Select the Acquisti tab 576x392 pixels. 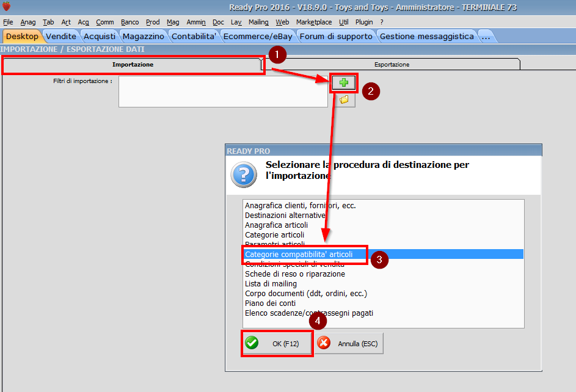click(x=100, y=37)
